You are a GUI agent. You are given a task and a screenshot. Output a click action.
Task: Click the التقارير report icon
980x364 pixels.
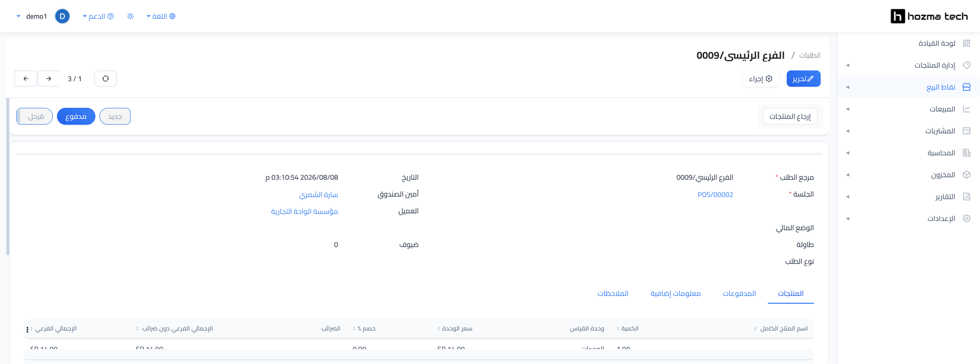coord(966,197)
